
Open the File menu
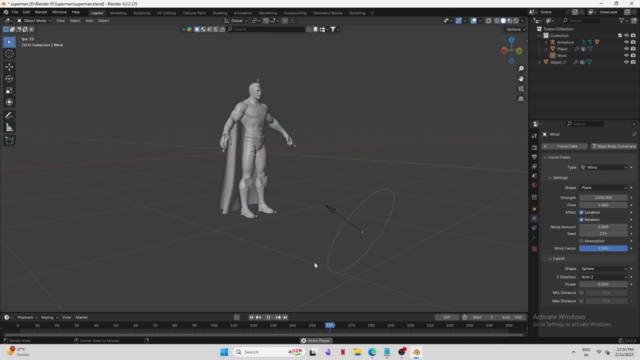tap(15, 12)
